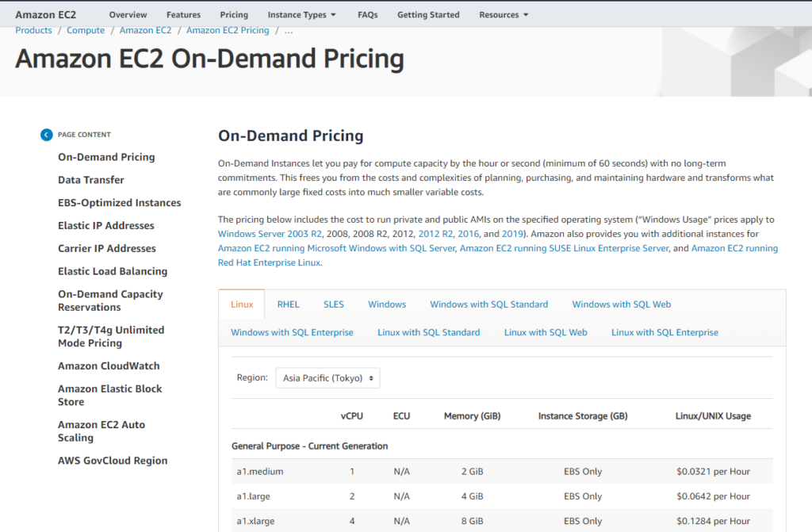Image resolution: width=812 pixels, height=532 pixels.
Task: Collapse the Page Content sidebar with the arrow icon
Action: [x=47, y=135]
